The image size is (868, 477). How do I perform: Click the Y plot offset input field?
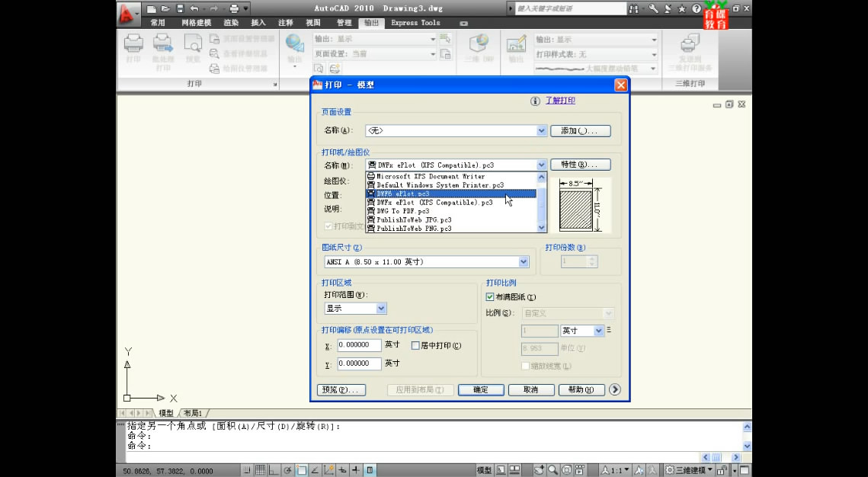click(359, 363)
